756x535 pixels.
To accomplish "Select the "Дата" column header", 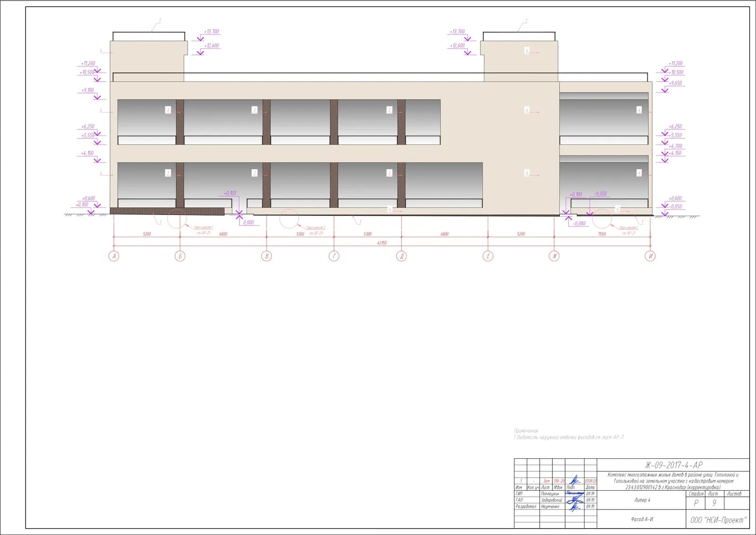I will [x=591, y=487].
